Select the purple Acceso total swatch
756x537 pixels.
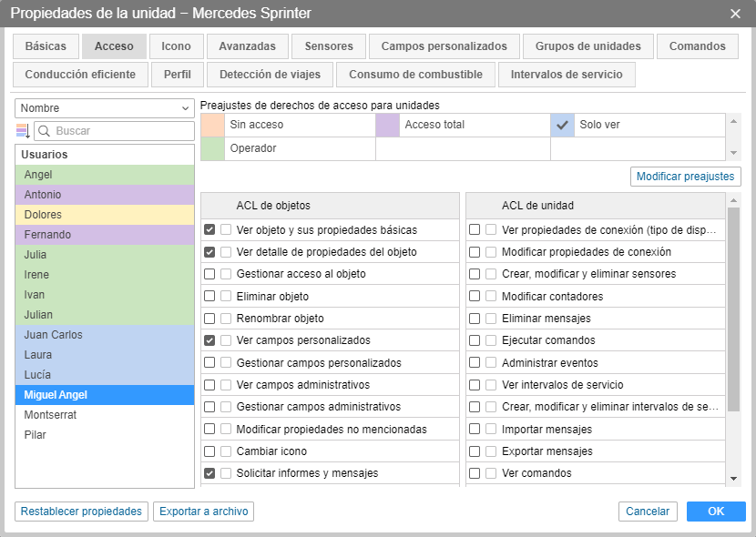pos(387,125)
